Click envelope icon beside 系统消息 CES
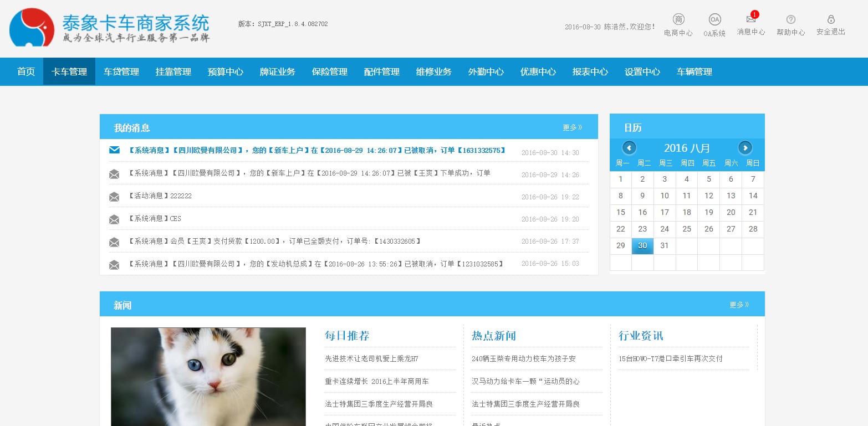868x426 pixels. click(114, 219)
